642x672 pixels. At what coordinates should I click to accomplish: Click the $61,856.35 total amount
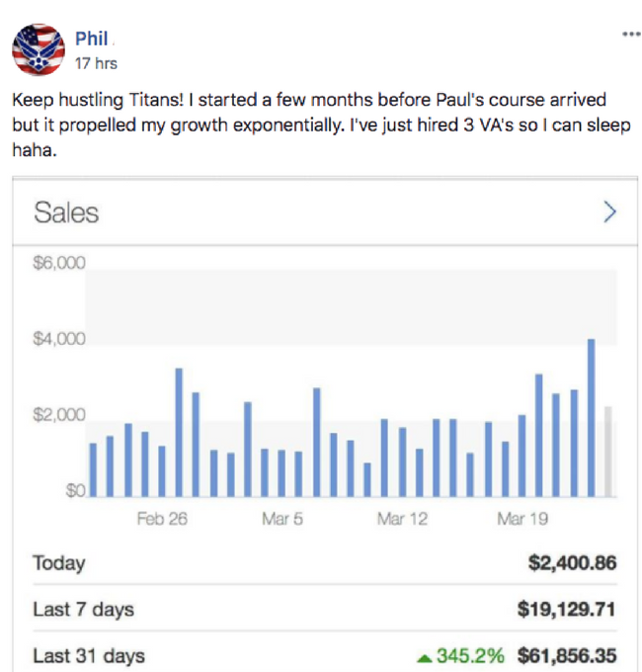click(x=567, y=656)
